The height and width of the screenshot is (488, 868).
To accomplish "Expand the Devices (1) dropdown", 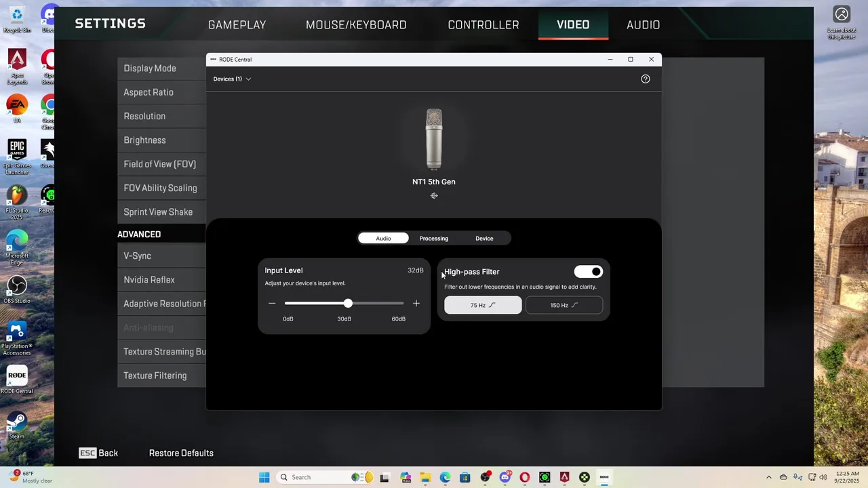I will (x=232, y=79).
